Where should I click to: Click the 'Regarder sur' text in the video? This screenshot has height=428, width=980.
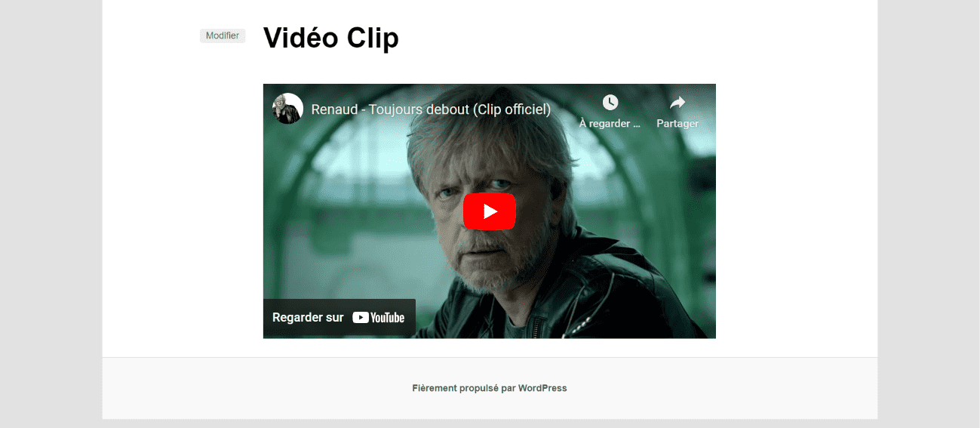308,318
